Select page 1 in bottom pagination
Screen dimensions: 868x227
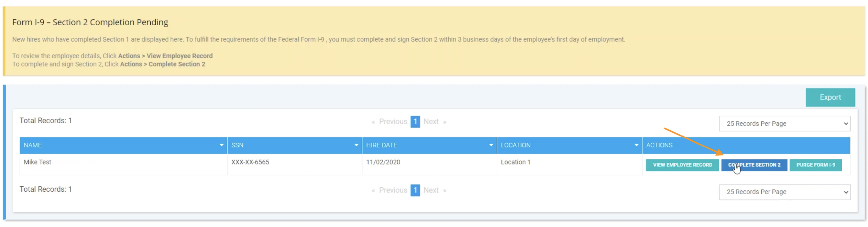pos(415,190)
